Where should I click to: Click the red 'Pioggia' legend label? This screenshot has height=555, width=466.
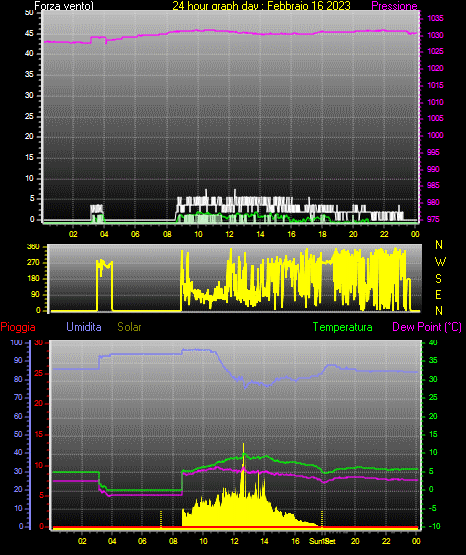pos(18,327)
